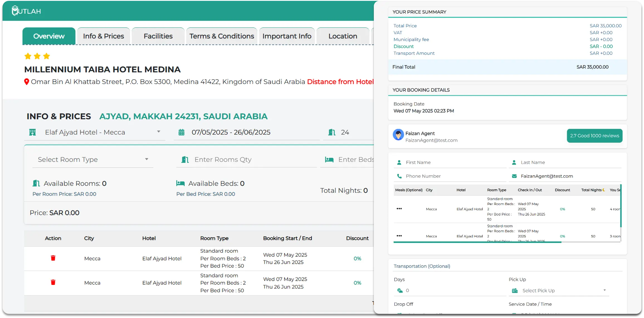Focus the Enter Rooms Qty field
This screenshot has width=644, height=318.
coord(247,160)
